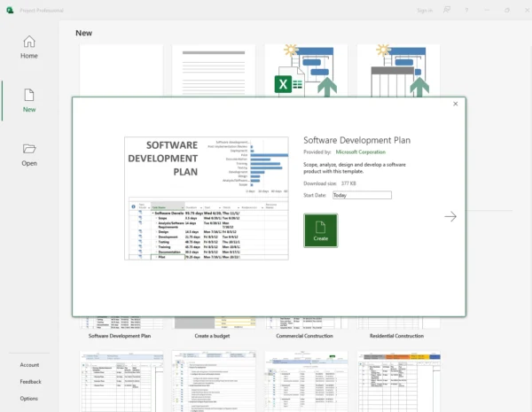Click the Software Development Plan preview image

(x=207, y=197)
